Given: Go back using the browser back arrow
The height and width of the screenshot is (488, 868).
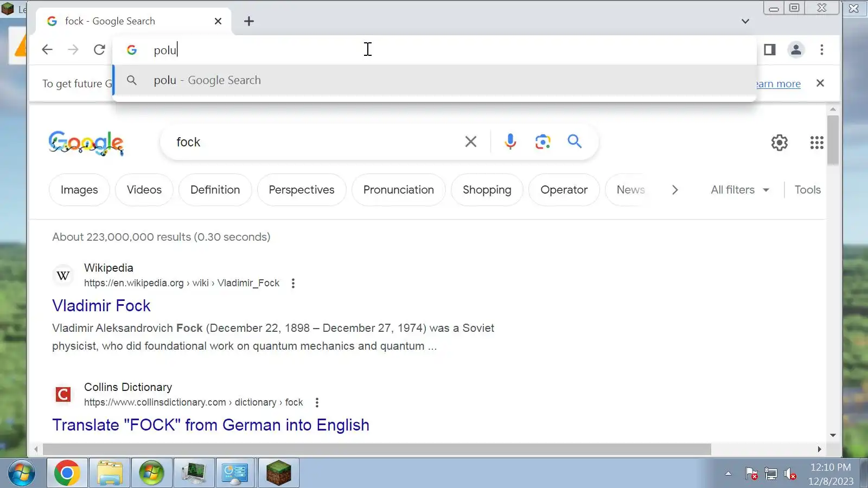Looking at the screenshot, I should coord(47,50).
